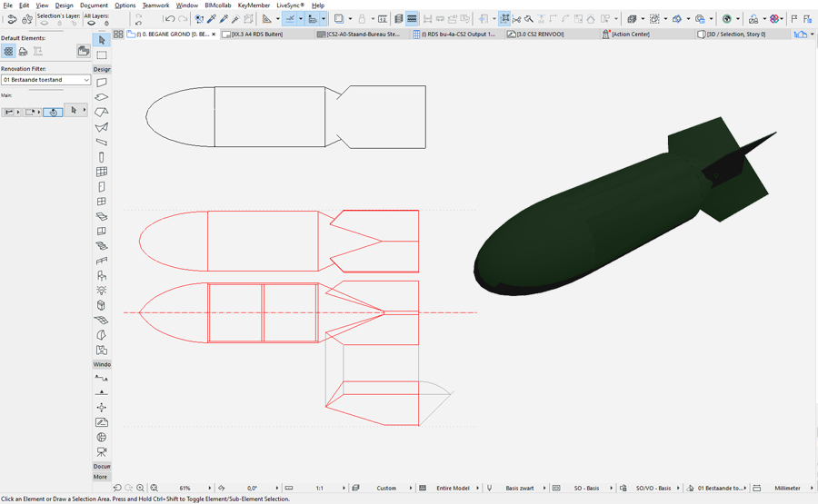Image resolution: width=818 pixels, height=504 pixels.
Task: Select the Slab tool
Action: (102, 97)
